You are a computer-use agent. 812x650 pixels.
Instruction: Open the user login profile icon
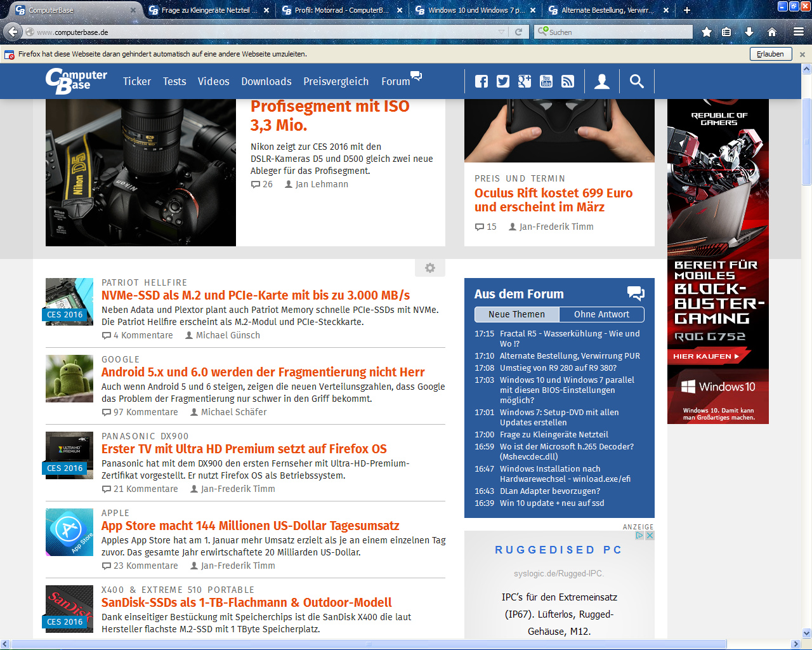[602, 81]
